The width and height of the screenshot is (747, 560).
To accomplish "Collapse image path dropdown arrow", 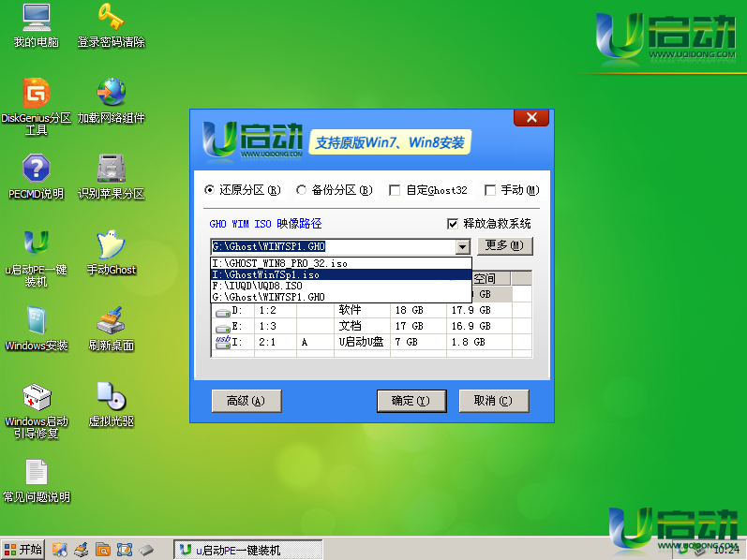I will click(x=462, y=247).
